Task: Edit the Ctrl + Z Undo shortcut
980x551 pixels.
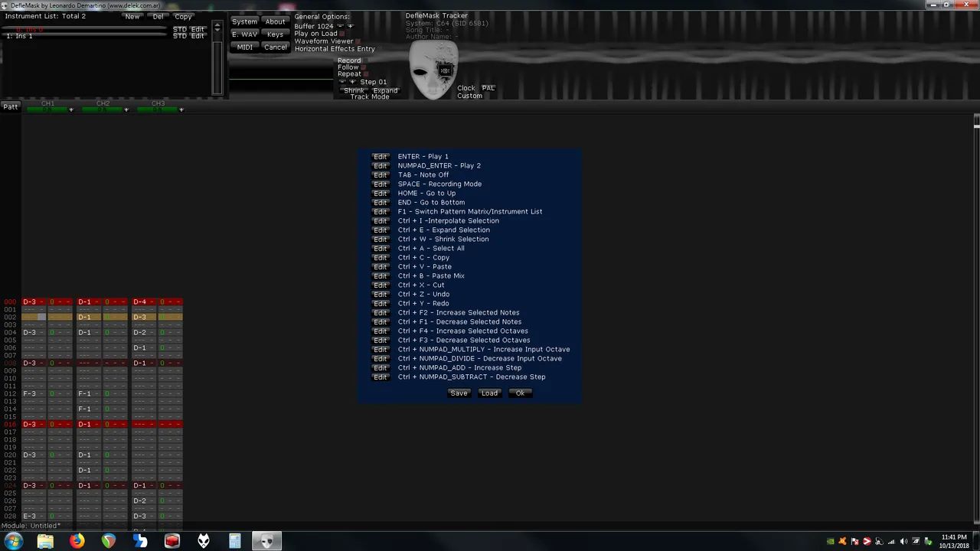Action: click(381, 295)
